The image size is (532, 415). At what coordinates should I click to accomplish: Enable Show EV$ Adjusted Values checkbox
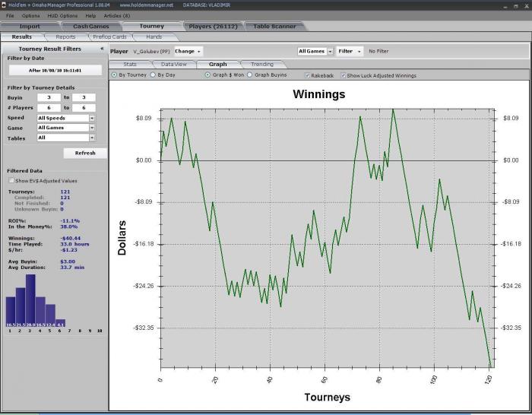(x=11, y=181)
